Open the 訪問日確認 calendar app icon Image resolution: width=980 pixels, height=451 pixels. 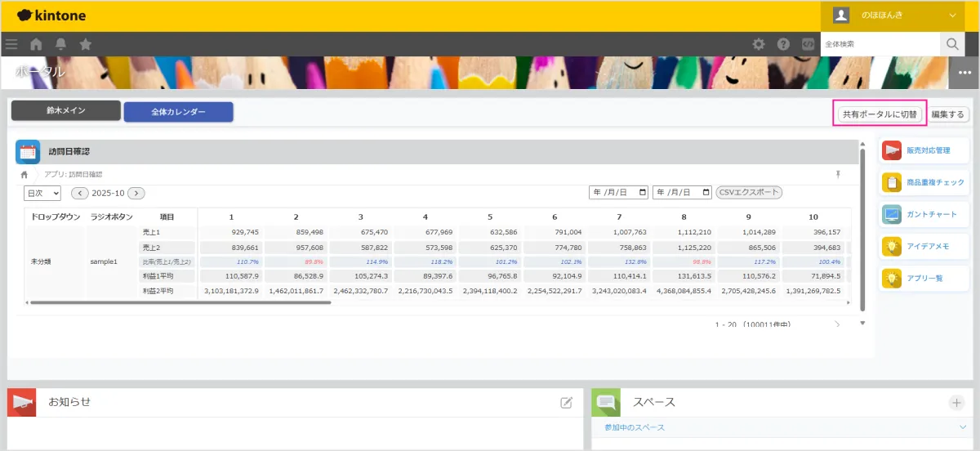point(28,152)
